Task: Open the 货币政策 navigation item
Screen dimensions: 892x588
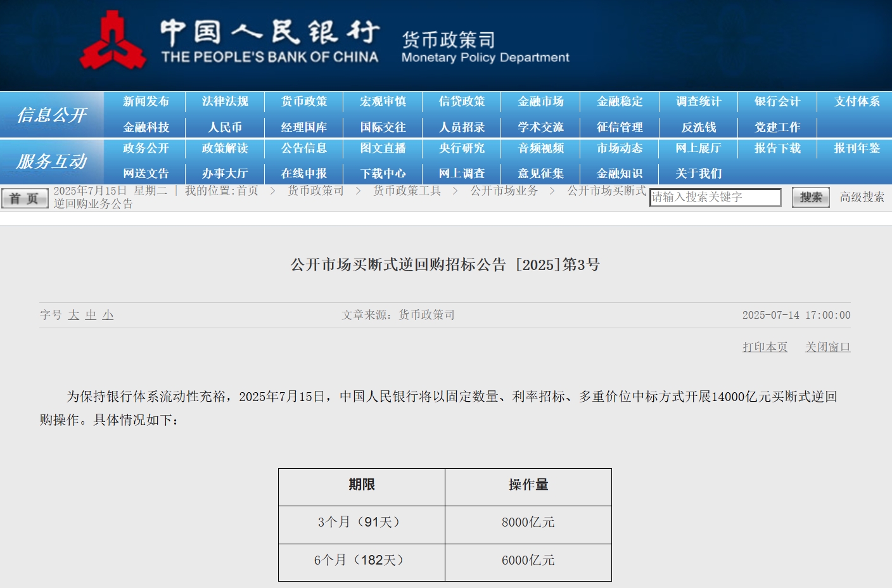Action: click(x=304, y=101)
